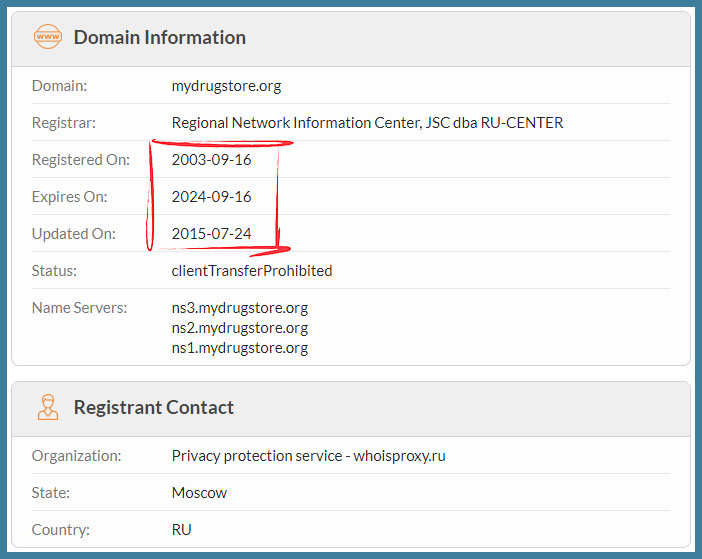Click name server ns2.mydrugstore.org

point(239,328)
